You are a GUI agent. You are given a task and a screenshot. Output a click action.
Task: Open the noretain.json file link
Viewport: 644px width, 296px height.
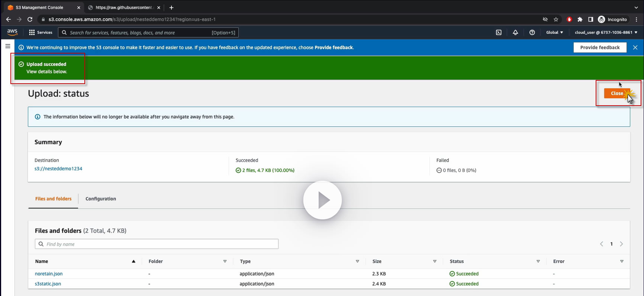[x=49, y=274]
